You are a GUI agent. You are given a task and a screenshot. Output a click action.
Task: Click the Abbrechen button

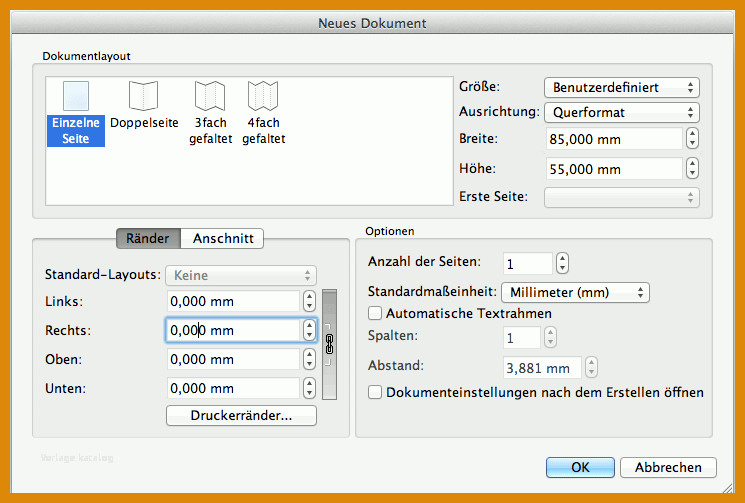point(668,467)
